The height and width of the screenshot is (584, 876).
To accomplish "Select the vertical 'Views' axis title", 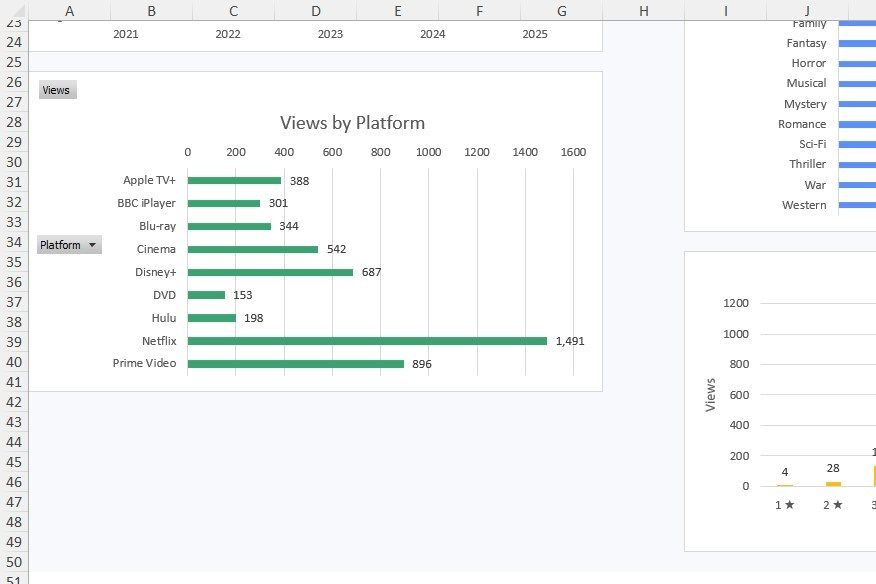I will [711, 395].
